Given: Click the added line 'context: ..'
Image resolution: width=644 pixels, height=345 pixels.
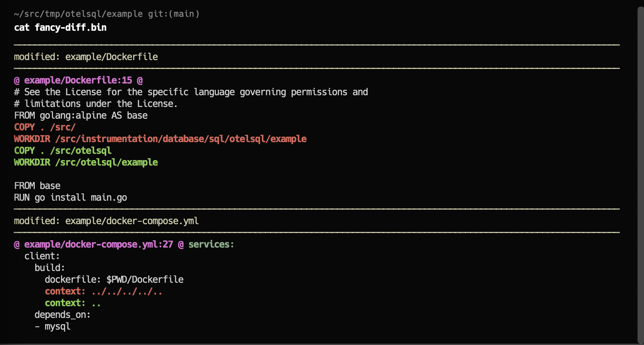Looking at the screenshot, I should pos(73,303).
